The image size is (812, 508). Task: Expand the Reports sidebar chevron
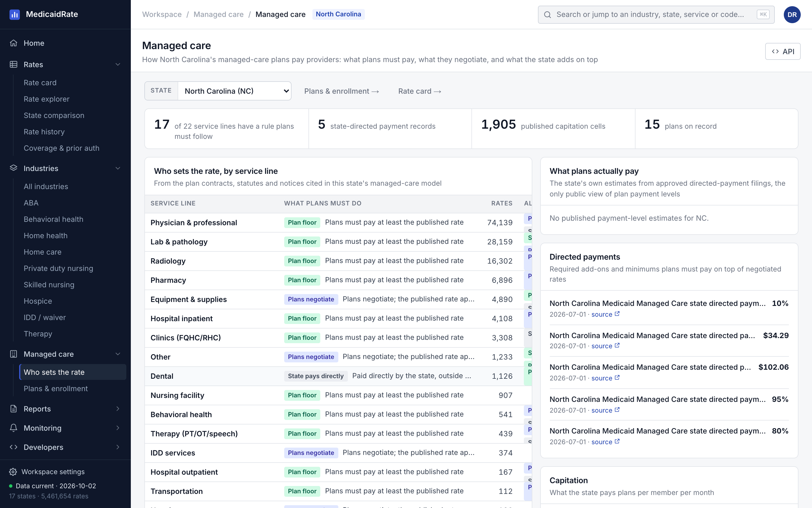(118, 409)
